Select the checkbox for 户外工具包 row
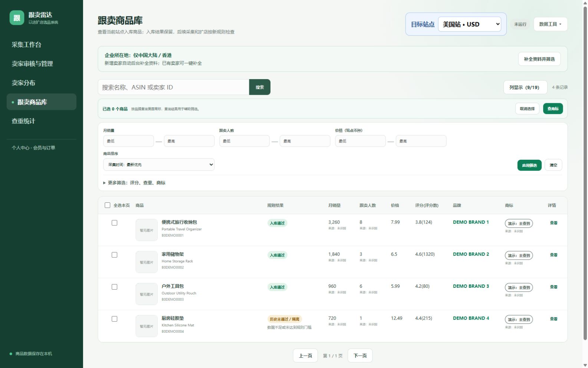 pos(115,287)
